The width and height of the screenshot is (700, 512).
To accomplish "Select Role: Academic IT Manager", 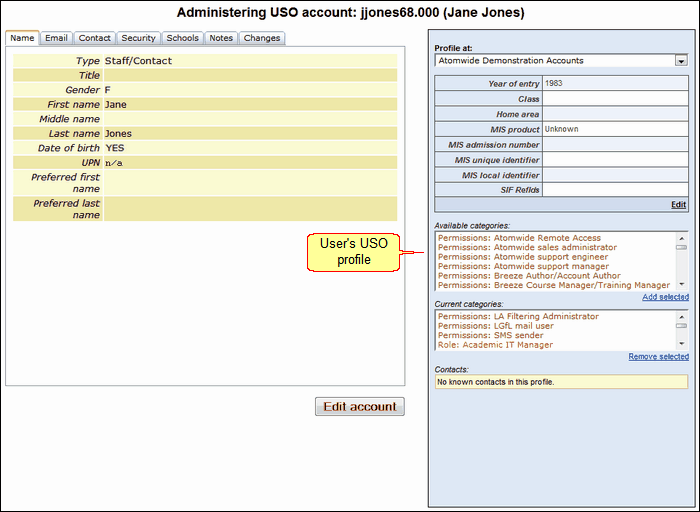I will click(x=495, y=345).
